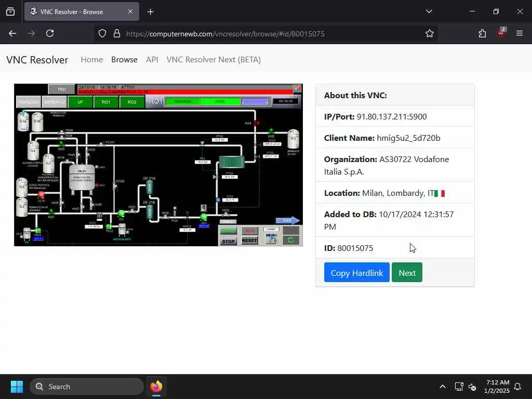
Task: Show hidden tray icons chevron
Action: (x=443, y=387)
